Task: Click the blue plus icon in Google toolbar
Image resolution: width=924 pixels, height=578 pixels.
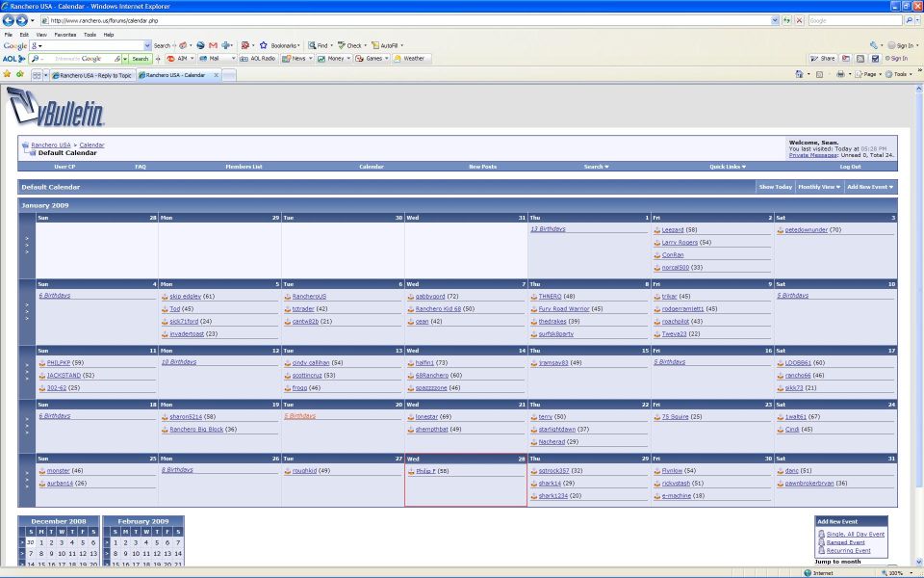Action: [x=226, y=45]
